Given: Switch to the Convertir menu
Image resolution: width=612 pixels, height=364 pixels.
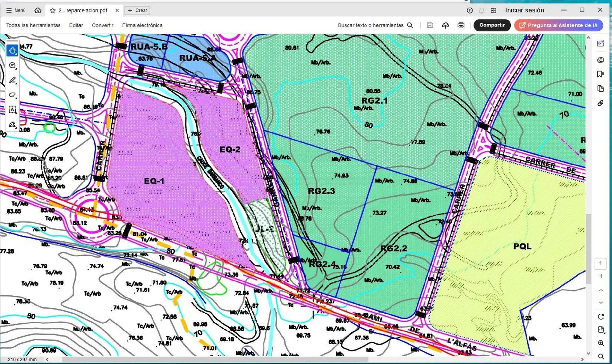Looking at the screenshot, I should pyautogui.click(x=102, y=25).
